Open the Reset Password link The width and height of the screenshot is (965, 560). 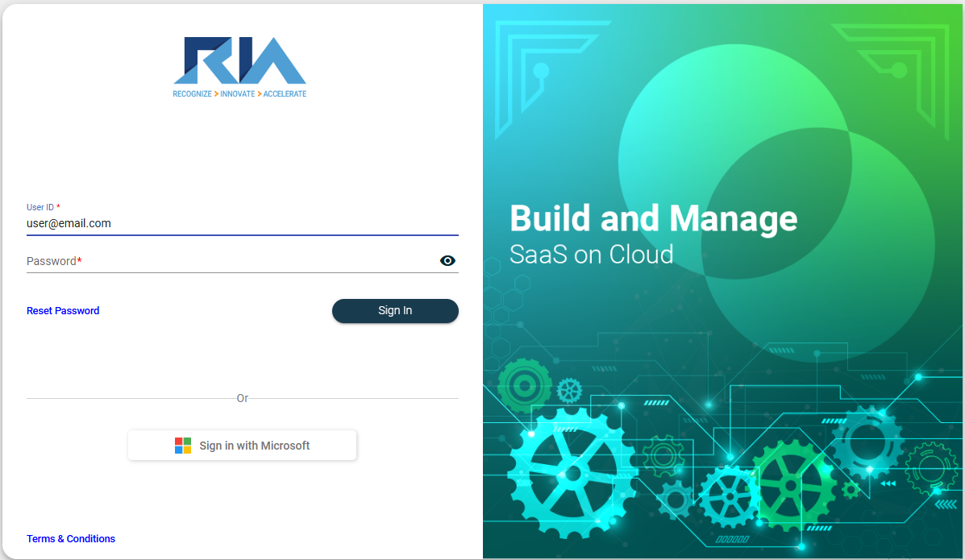coord(63,311)
